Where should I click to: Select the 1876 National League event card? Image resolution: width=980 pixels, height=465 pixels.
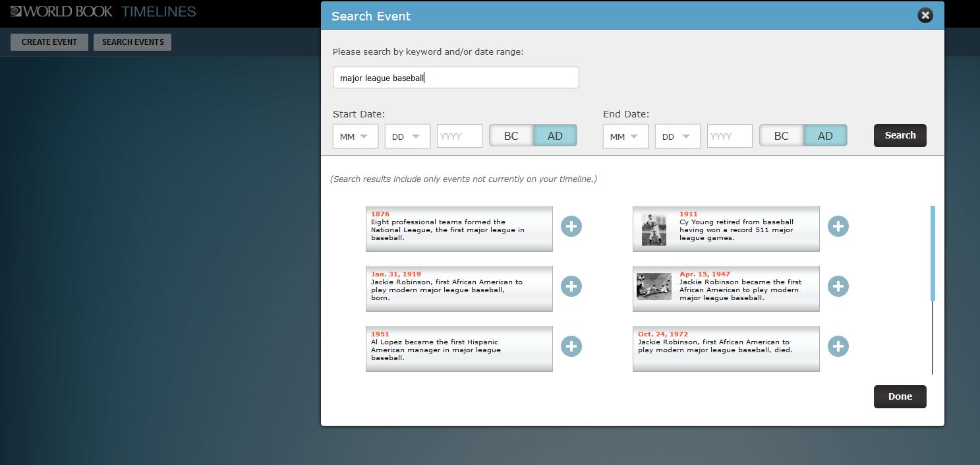pyautogui.click(x=459, y=228)
